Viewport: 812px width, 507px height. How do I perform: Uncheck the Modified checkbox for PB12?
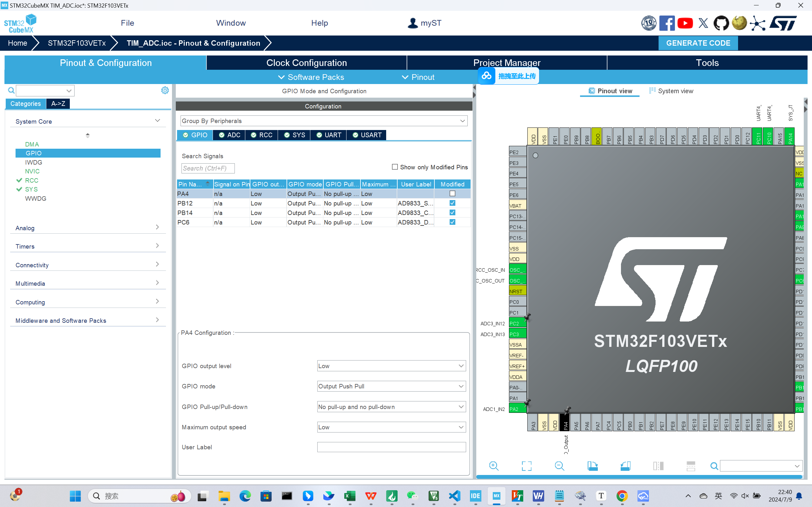(x=452, y=203)
